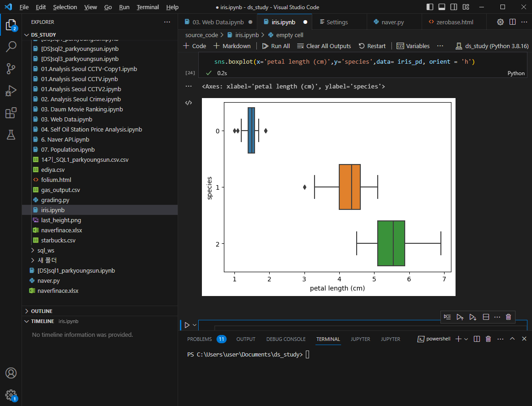Switch to the naver.py editor tab
Viewport: 532px width, 406px height.
[x=392, y=22]
